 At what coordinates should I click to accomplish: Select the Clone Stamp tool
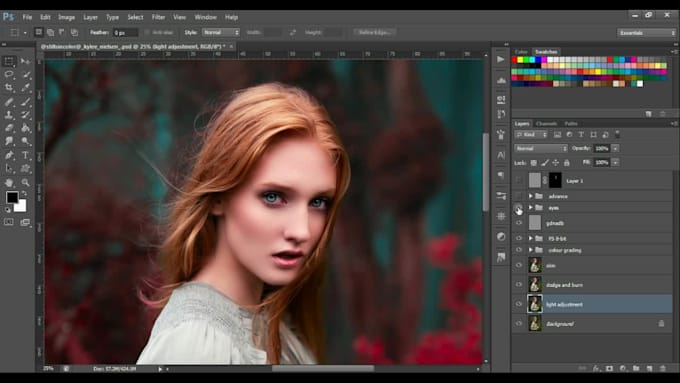click(9, 115)
